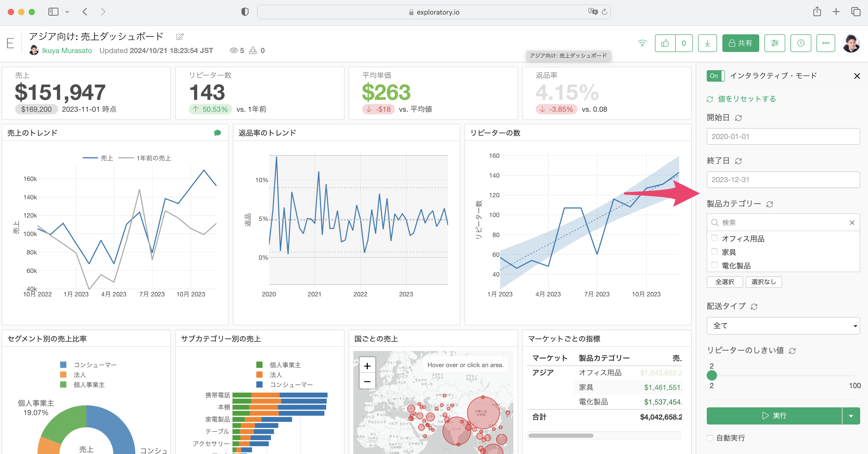The image size is (868, 454).
Task: Click the 法人 legend in segment chart
Action: click(x=73, y=375)
